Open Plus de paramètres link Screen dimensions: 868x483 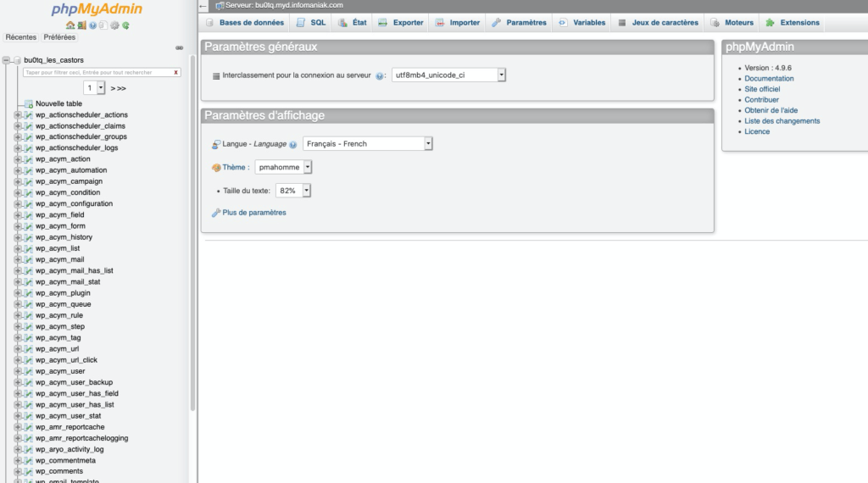click(x=254, y=213)
